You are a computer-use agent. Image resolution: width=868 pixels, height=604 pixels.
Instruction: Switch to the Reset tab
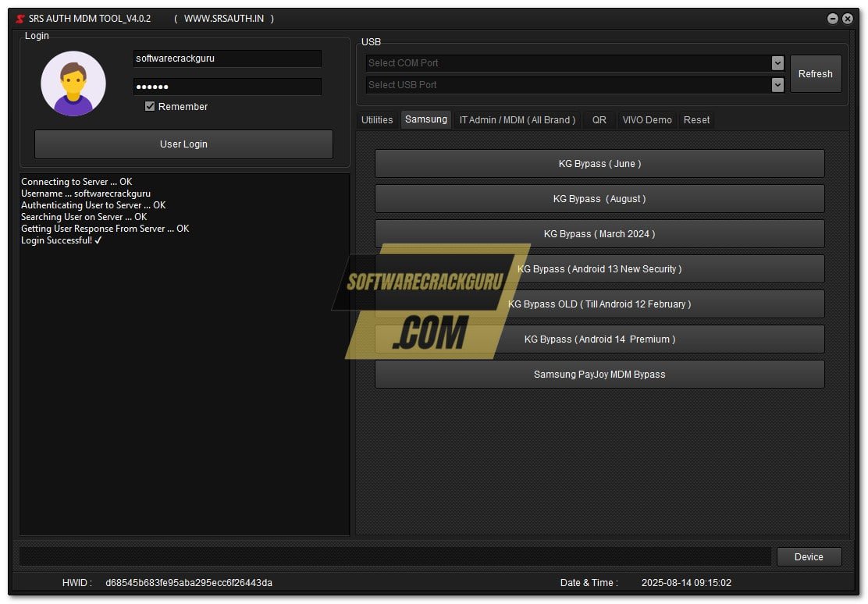pos(696,119)
